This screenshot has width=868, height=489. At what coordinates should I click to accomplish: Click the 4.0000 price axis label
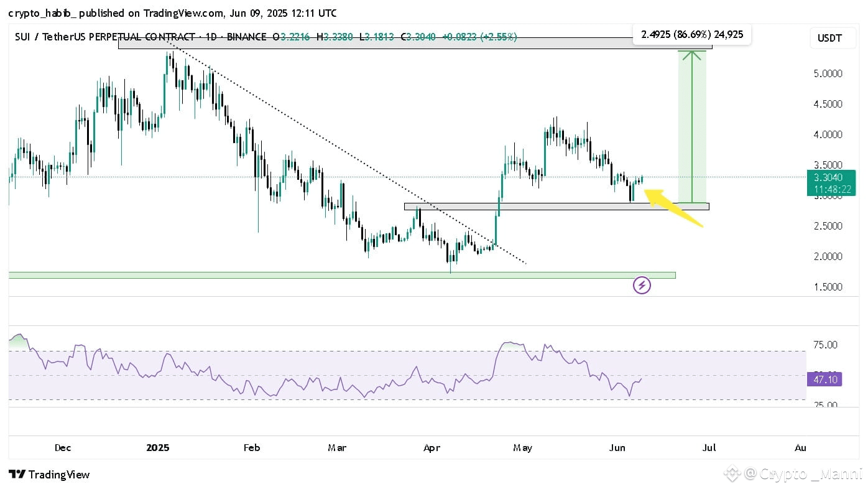pos(828,134)
